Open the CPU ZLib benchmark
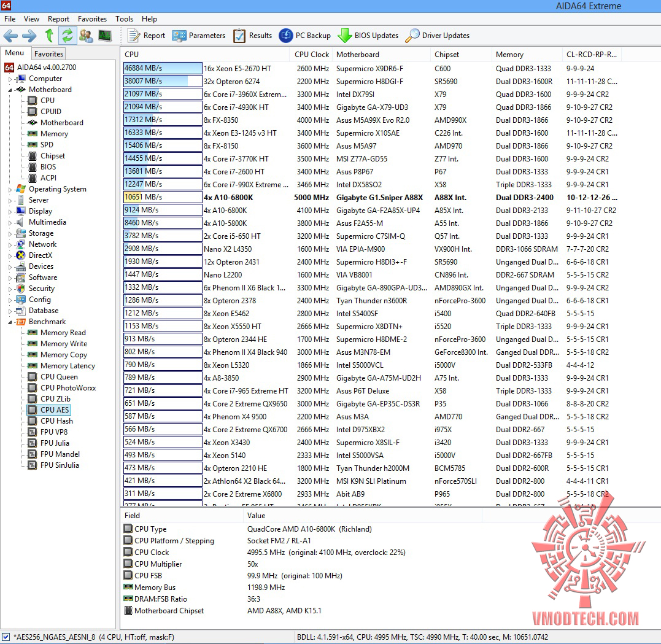661x644 pixels. 55,398
